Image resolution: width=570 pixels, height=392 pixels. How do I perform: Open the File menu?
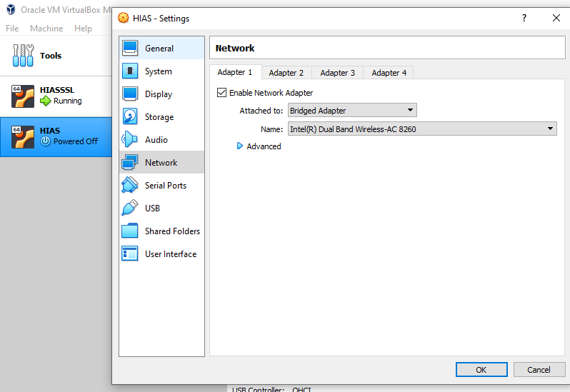[x=12, y=29]
